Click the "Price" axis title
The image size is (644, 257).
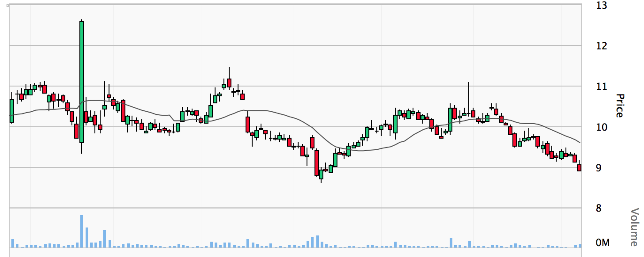pos(620,106)
